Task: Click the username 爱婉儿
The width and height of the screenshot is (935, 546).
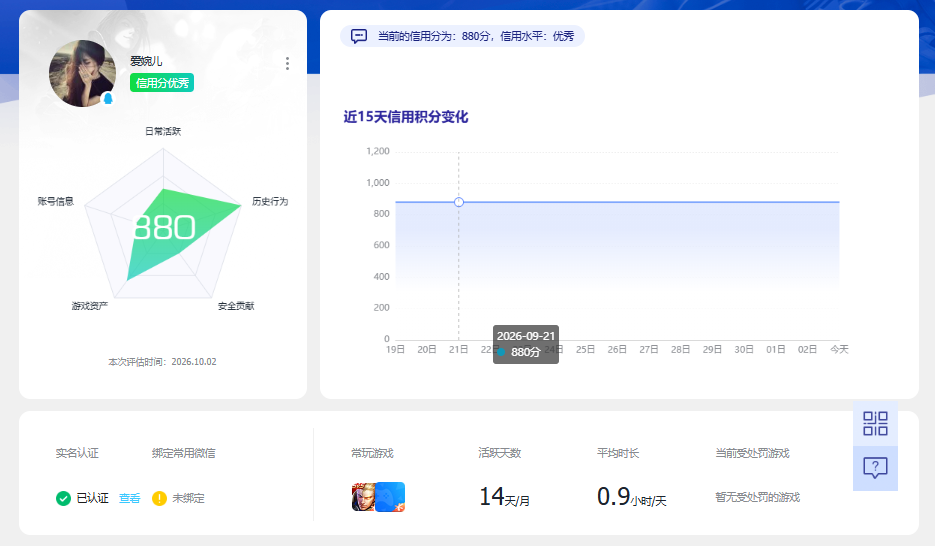Action: click(146, 61)
